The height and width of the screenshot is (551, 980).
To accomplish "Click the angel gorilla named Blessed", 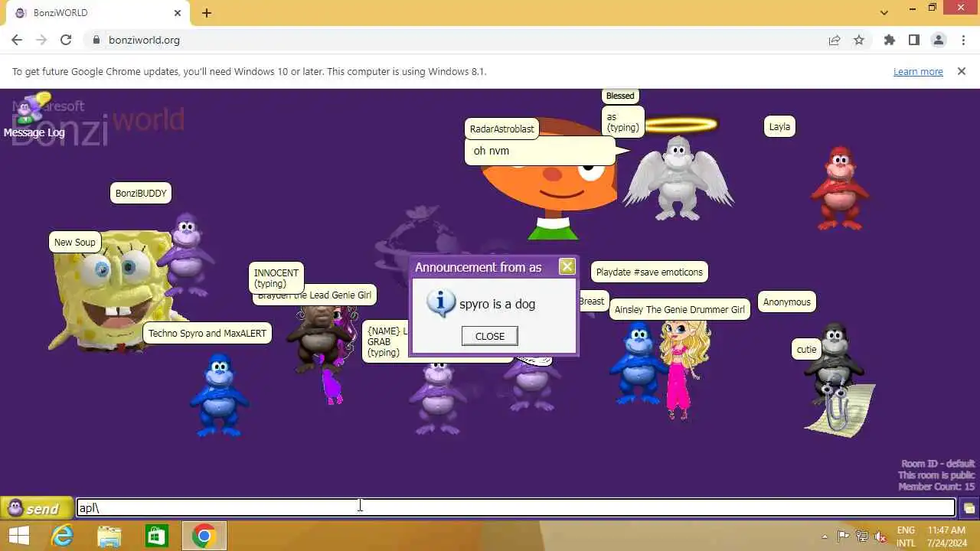I will [678, 179].
